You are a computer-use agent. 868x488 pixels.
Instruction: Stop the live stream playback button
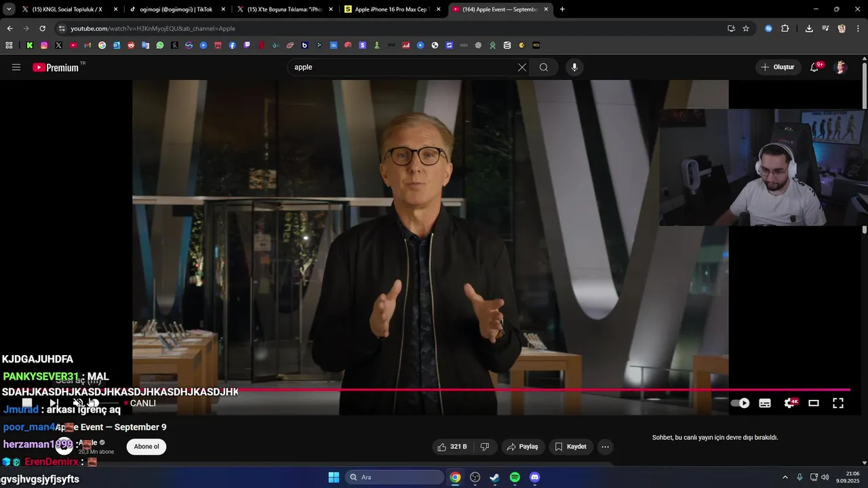(27, 403)
